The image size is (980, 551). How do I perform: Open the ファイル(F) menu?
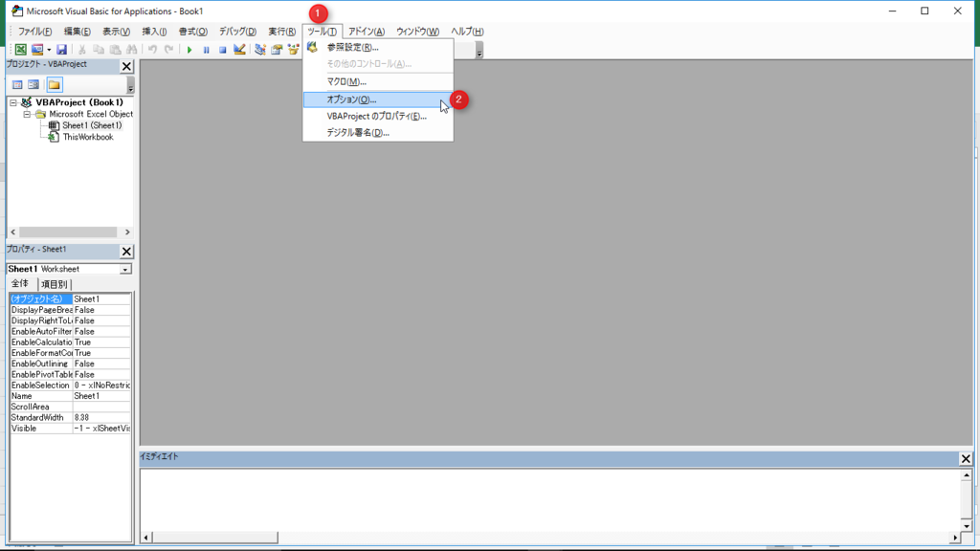tap(34, 32)
